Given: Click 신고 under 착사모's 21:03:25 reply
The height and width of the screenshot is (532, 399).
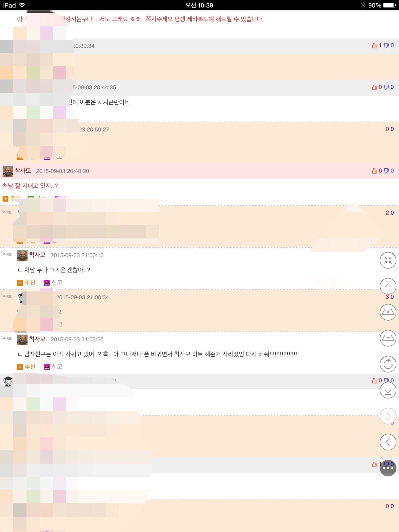Looking at the screenshot, I should (53, 367).
